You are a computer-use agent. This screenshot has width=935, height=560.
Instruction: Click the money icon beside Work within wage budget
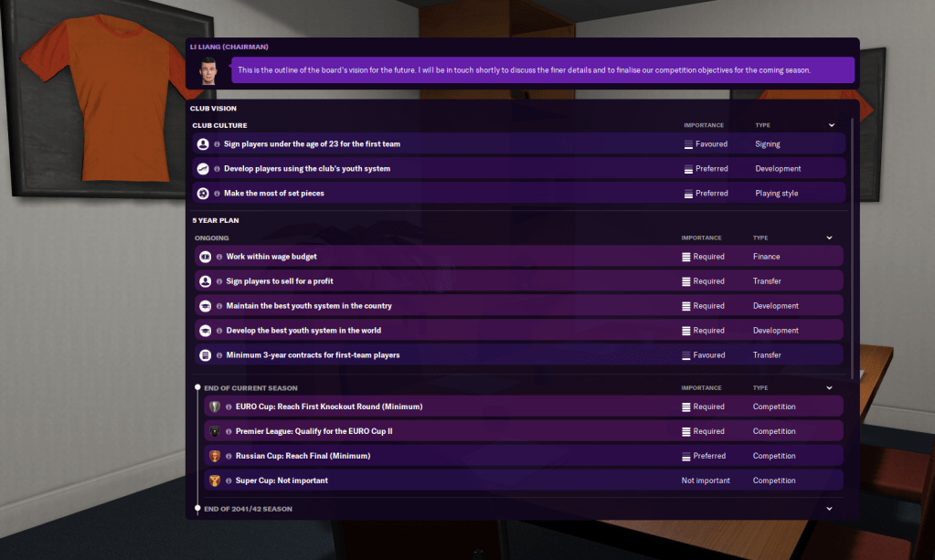point(205,257)
